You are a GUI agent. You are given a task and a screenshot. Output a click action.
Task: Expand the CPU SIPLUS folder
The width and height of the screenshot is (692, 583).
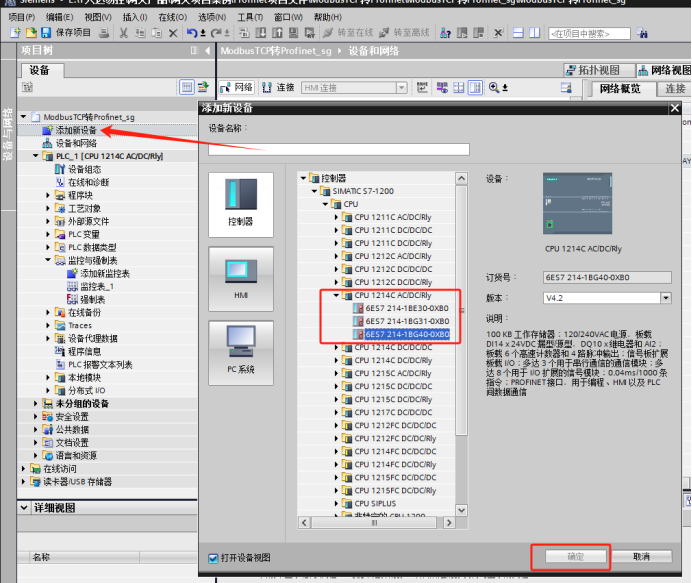click(x=336, y=503)
